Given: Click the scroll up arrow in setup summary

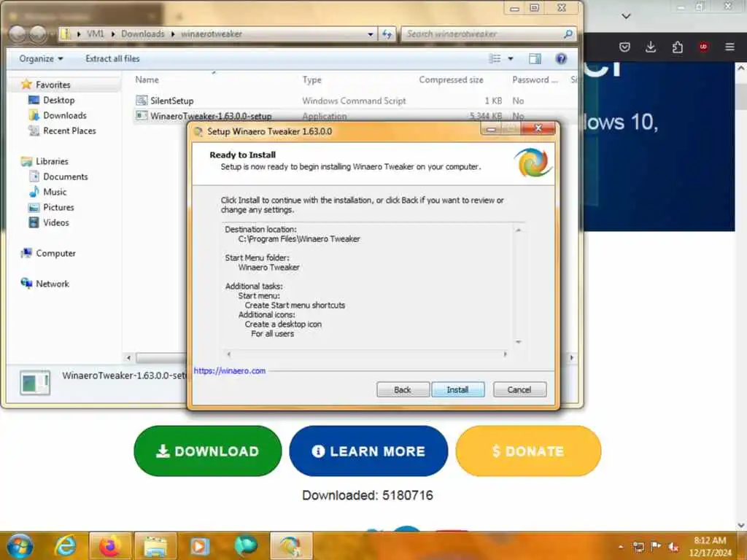Looking at the screenshot, I should pyautogui.click(x=519, y=230).
